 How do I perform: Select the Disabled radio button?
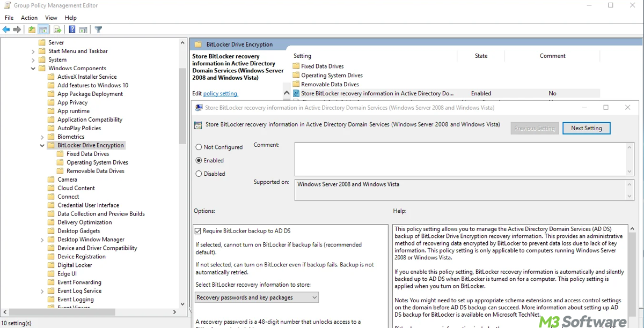pyautogui.click(x=199, y=174)
